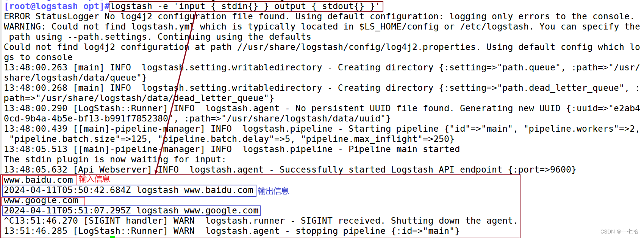Click the timestamped www.baidu.com output line
644x238 pixels.
coord(129,190)
